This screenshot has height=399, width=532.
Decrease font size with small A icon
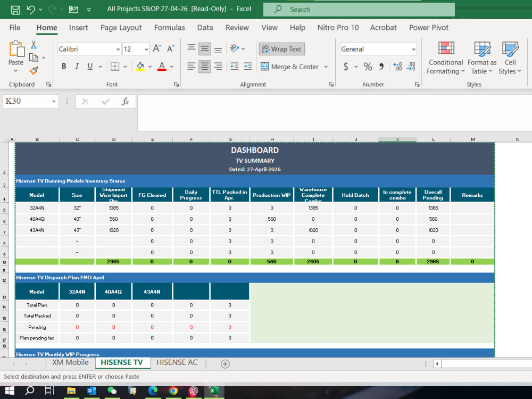(171, 48)
